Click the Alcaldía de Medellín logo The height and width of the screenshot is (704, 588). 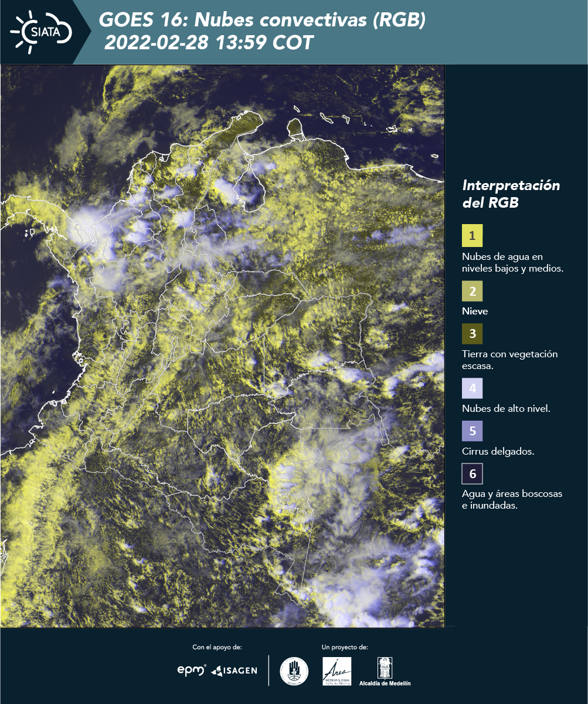[x=385, y=671]
